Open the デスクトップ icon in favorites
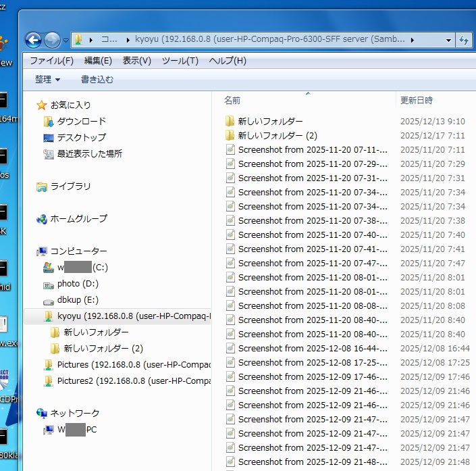This screenshot has height=471, width=476. click(48, 138)
